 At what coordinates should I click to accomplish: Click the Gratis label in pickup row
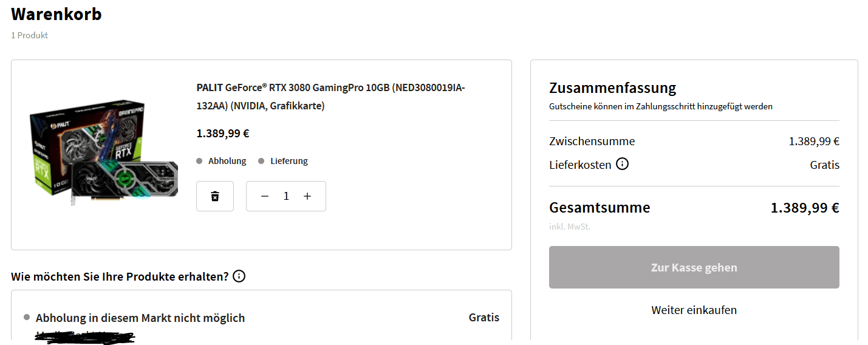coord(484,317)
